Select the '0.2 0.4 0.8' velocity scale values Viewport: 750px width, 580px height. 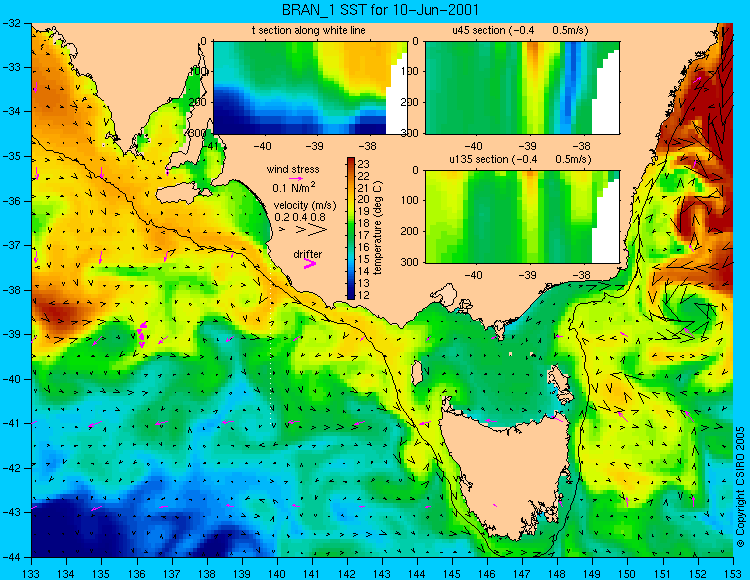tap(300, 217)
